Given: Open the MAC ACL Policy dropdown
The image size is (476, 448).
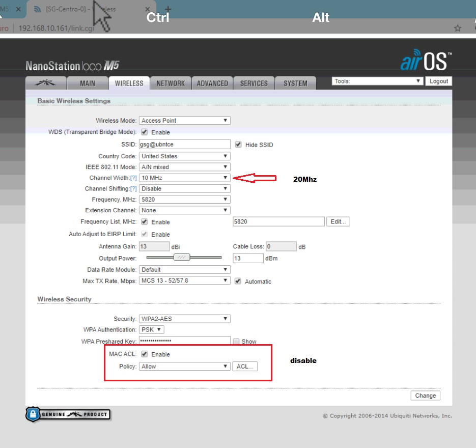Looking at the screenshot, I should tap(185, 367).
